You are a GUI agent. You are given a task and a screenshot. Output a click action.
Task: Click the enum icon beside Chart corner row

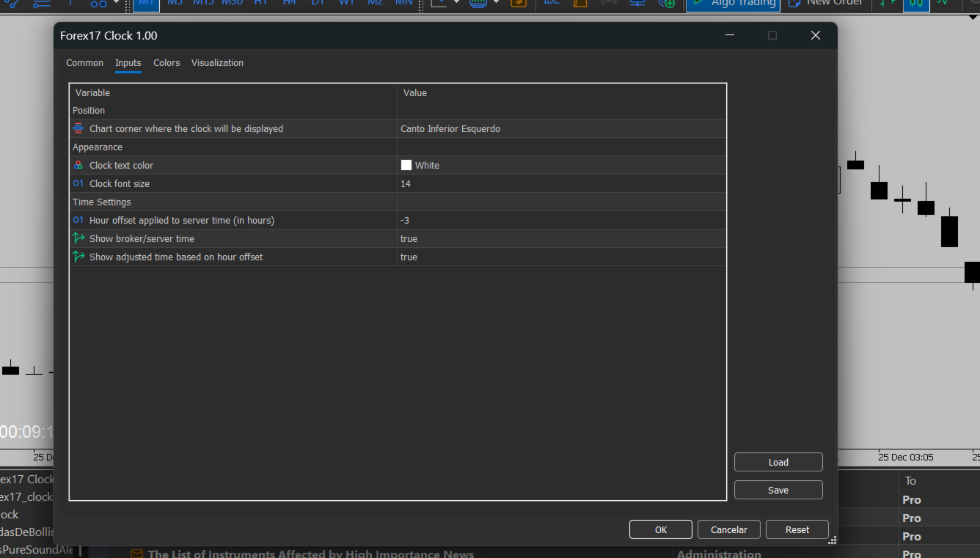pos(78,128)
